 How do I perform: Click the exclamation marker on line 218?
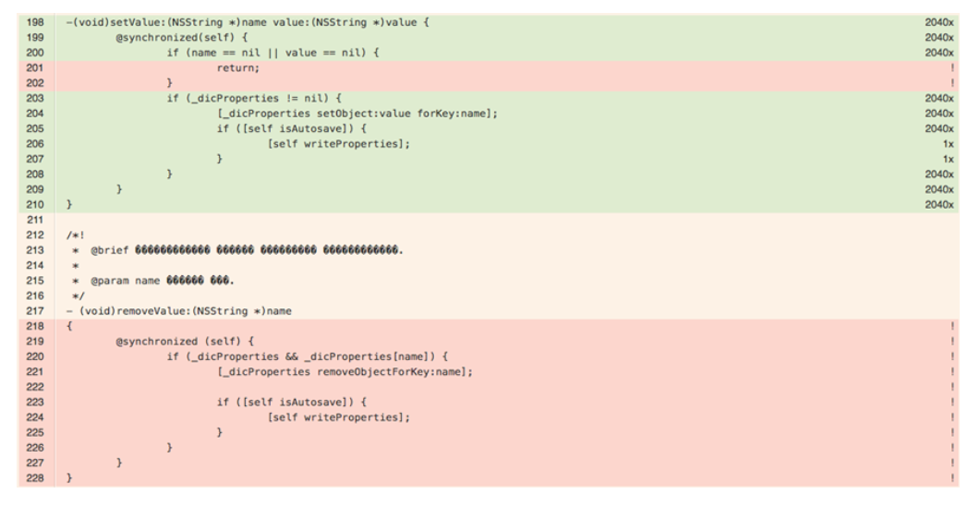[951, 326]
